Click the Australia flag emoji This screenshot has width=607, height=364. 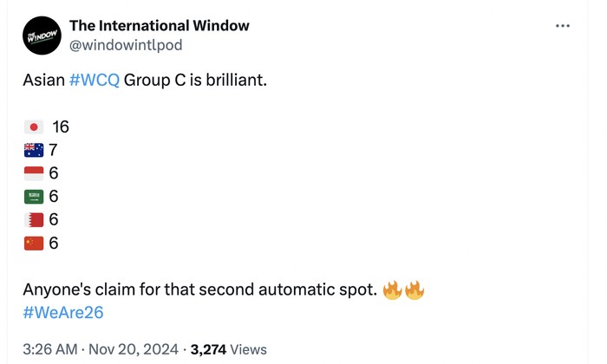34,150
